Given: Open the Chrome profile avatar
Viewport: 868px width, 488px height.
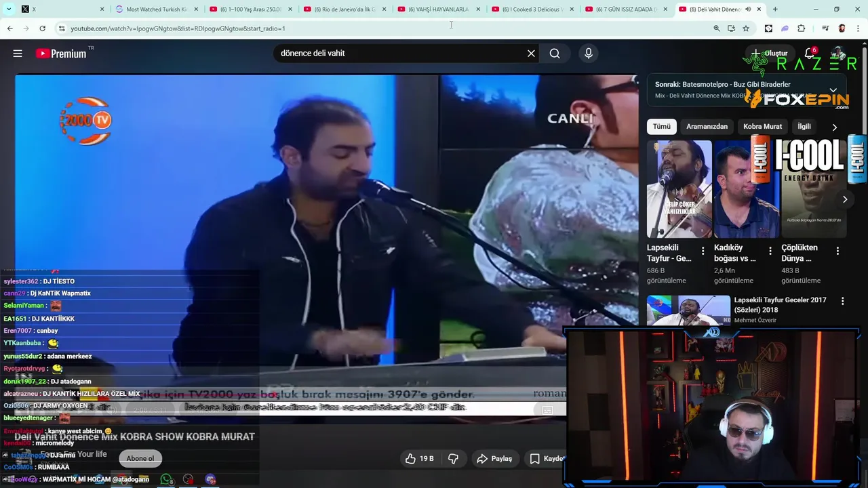Looking at the screenshot, I should [x=842, y=28].
